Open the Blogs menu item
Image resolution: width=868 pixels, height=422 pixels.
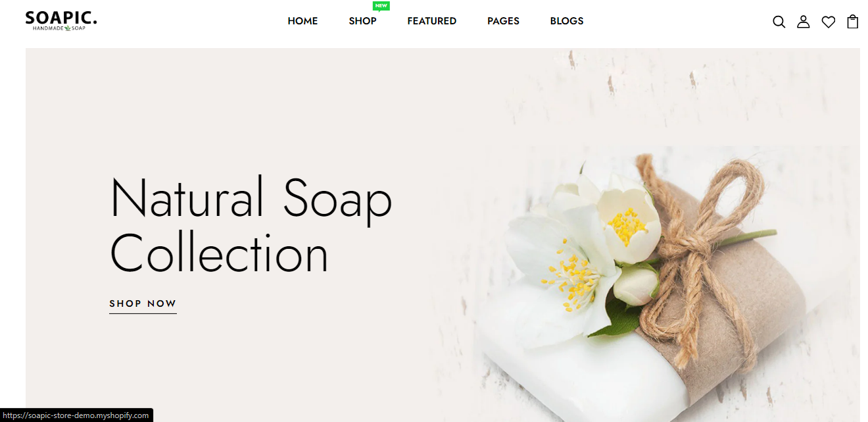[x=567, y=21]
